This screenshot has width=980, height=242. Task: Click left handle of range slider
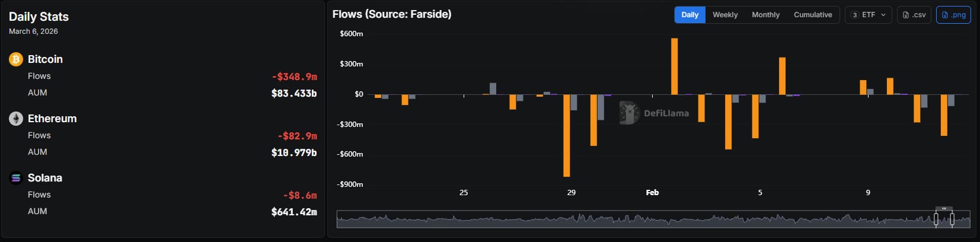[936, 219]
